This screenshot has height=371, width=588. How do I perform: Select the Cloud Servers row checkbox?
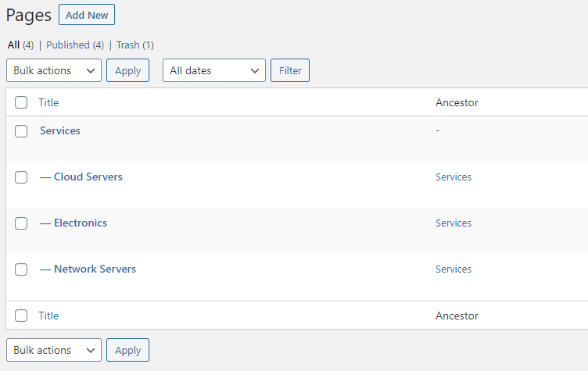[x=21, y=177]
